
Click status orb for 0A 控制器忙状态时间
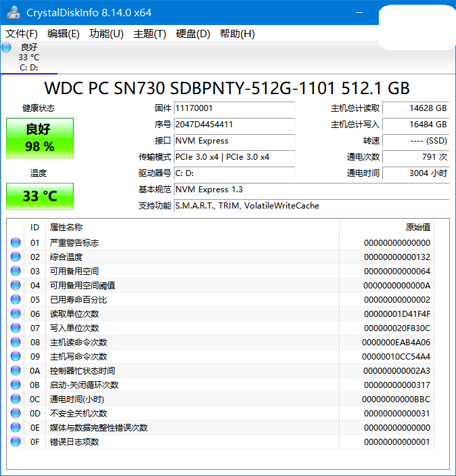pos(16,370)
